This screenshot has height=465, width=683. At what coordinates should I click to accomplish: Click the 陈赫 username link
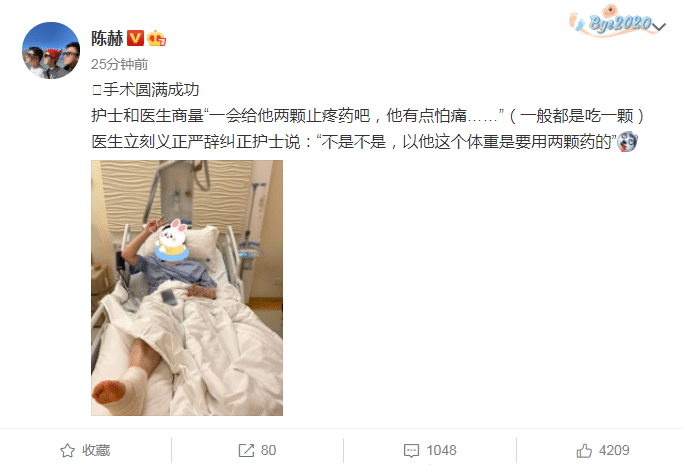coord(107,39)
